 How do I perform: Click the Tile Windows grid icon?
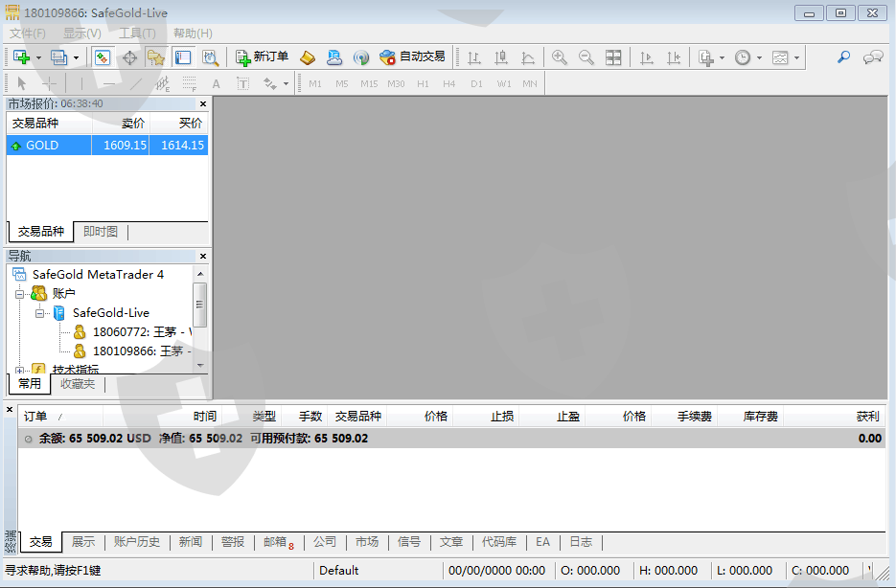coord(613,57)
